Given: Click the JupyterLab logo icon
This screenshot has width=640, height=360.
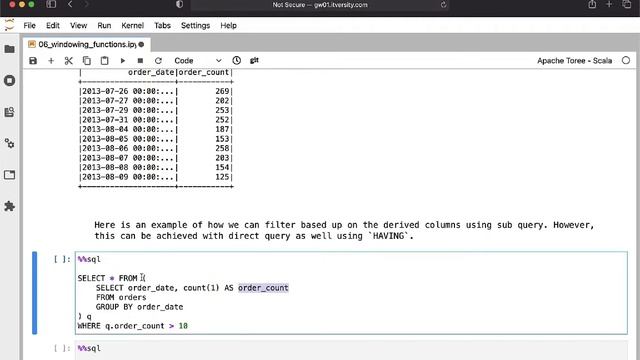Looking at the screenshot, I should 9,25.
